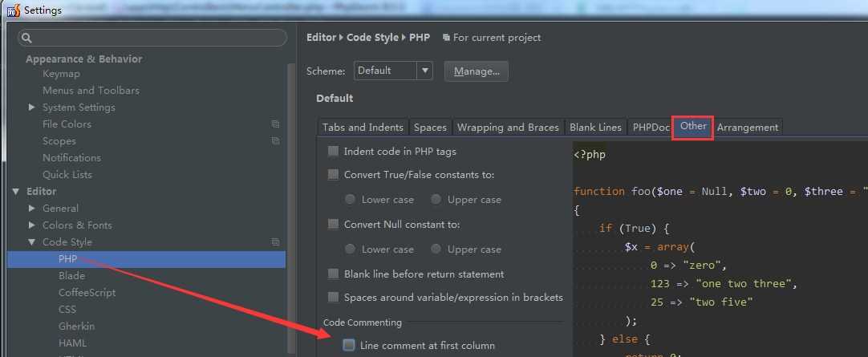
Task: Toggle Line comment at first column
Action: tap(349, 346)
